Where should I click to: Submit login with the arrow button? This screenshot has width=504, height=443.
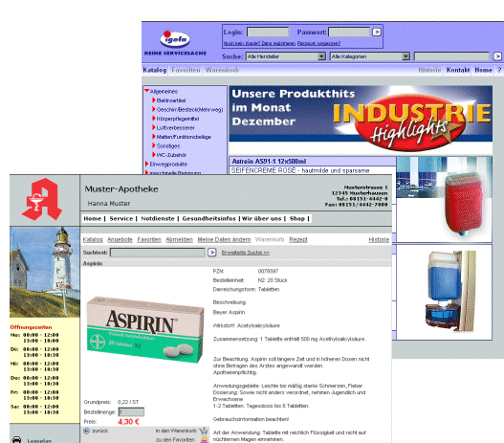(377, 32)
